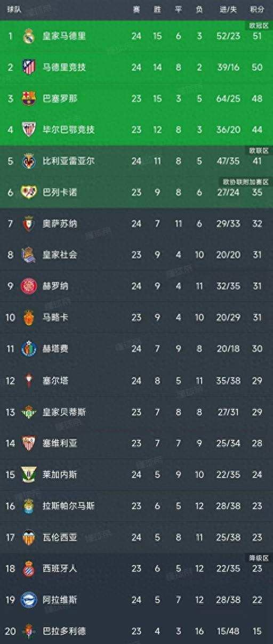Viewport: 273px width, 644px height.
Task: Click the Real Madrid club crest
Action: coord(29,36)
